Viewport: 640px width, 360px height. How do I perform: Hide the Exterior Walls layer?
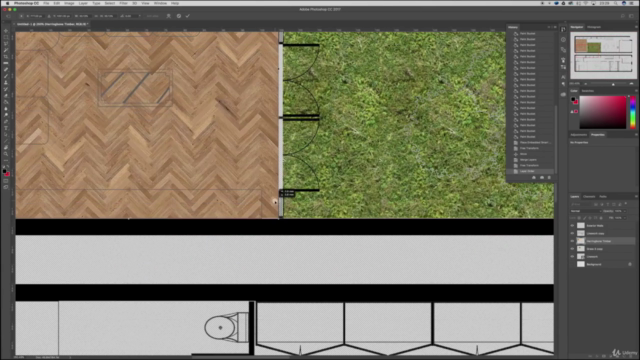pos(572,225)
